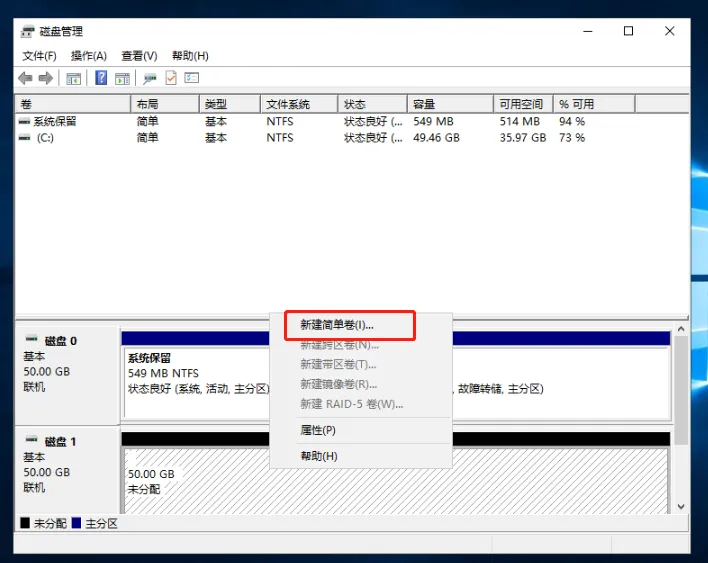This screenshot has height=563, width=708.
Task: Toggle the console tree view icon
Action: click(x=74, y=78)
